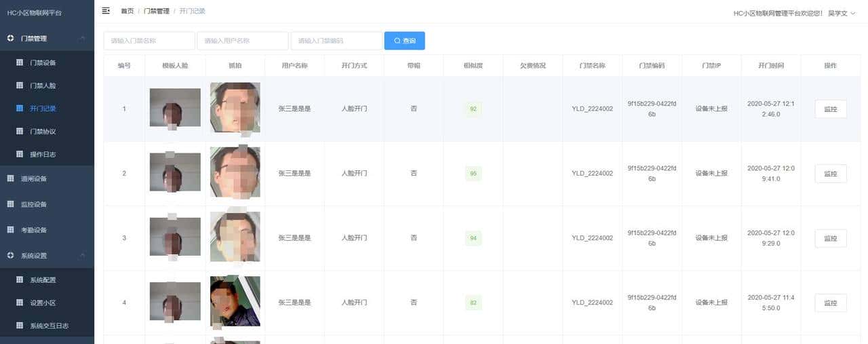Click the captured photo thumbnail in row 2

[235, 172]
